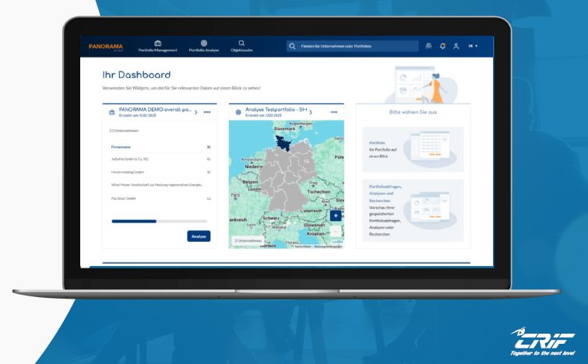
Task: Click the globe icon on Analyse Testportfolio widget
Action: [238, 112]
